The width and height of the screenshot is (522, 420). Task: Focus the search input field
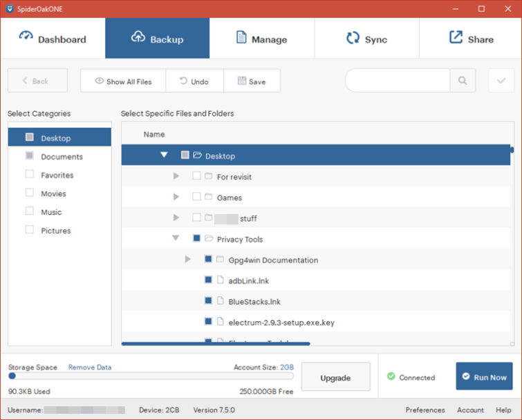click(x=398, y=80)
